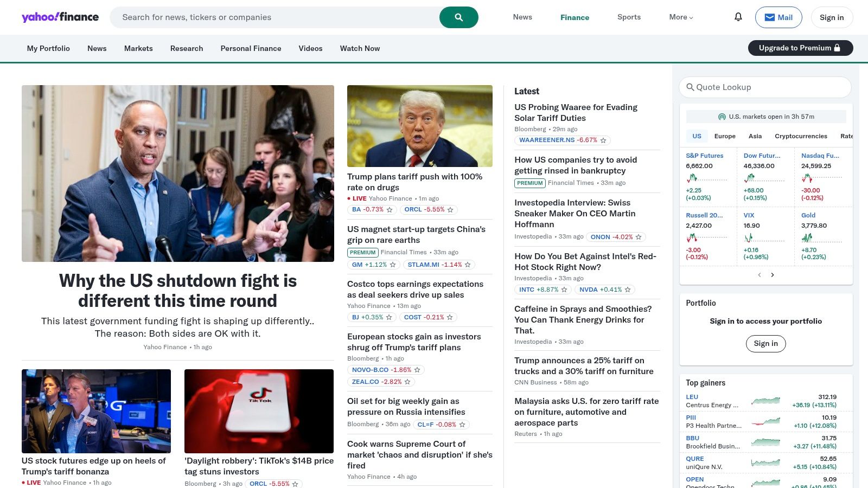
Task: Star the NVDA ticker chip
Action: (x=628, y=290)
